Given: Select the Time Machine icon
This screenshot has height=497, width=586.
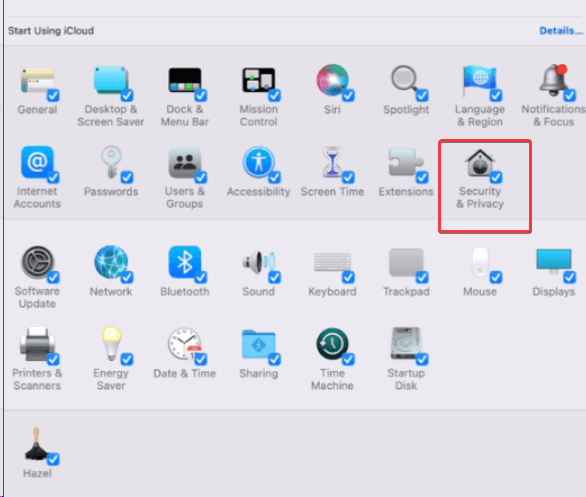Looking at the screenshot, I should (x=332, y=343).
